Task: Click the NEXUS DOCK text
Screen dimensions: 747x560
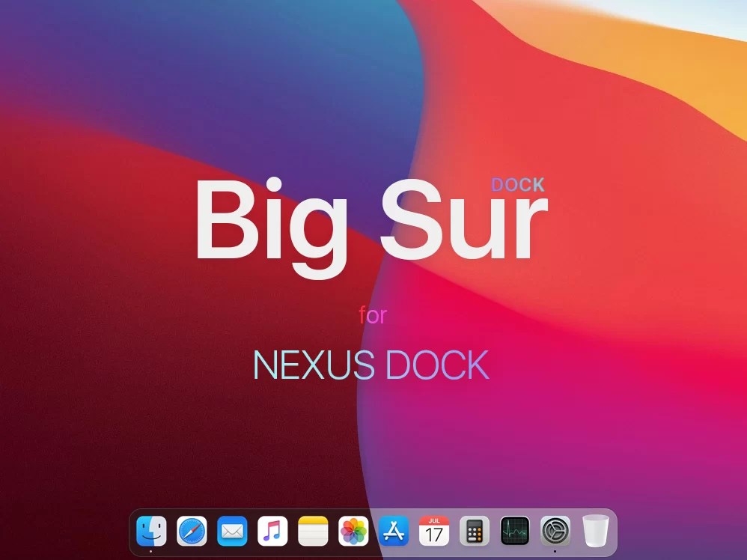Action: click(x=371, y=365)
